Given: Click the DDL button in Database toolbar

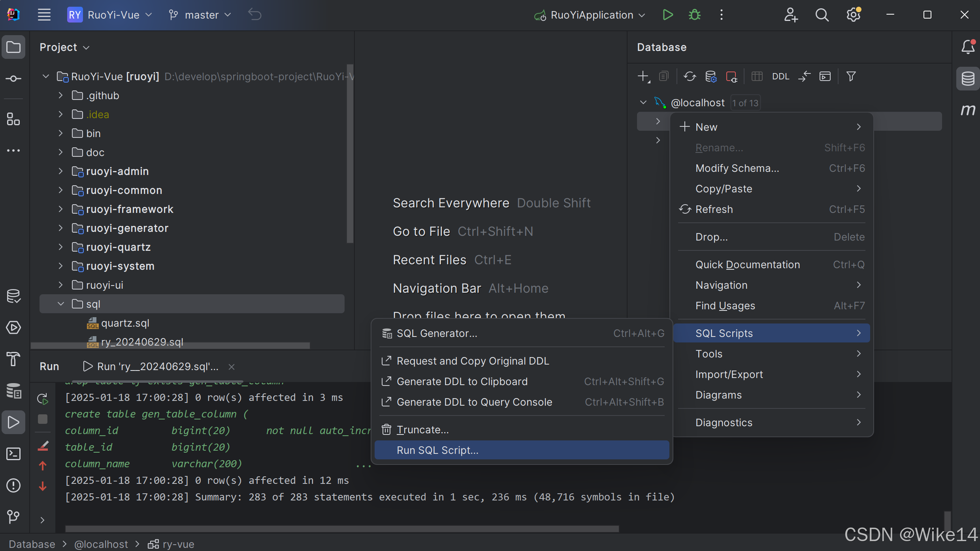Looking at the screenshot, I should (780, 76).
